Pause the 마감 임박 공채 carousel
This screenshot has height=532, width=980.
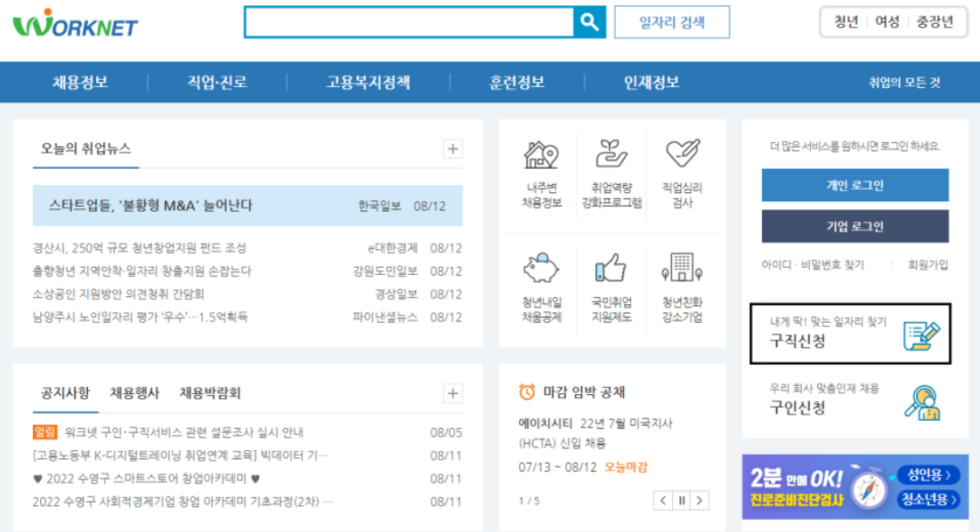(680, 500)
